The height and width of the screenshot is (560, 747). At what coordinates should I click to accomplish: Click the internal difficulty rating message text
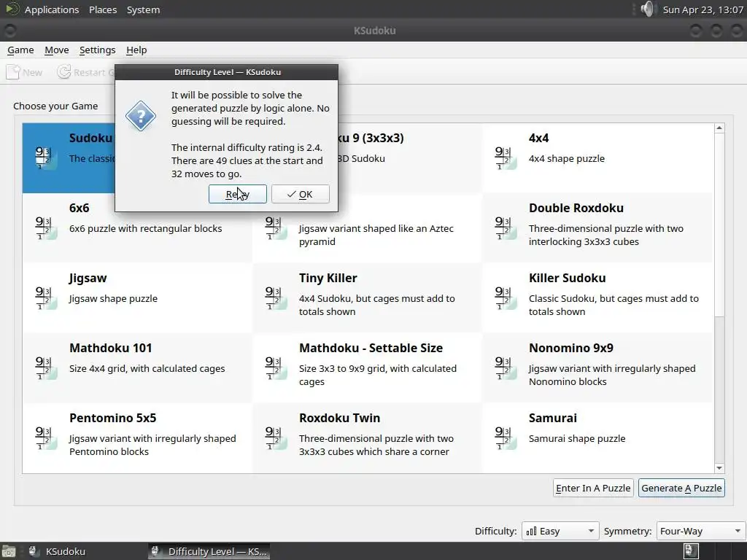[x=247, y=160]
